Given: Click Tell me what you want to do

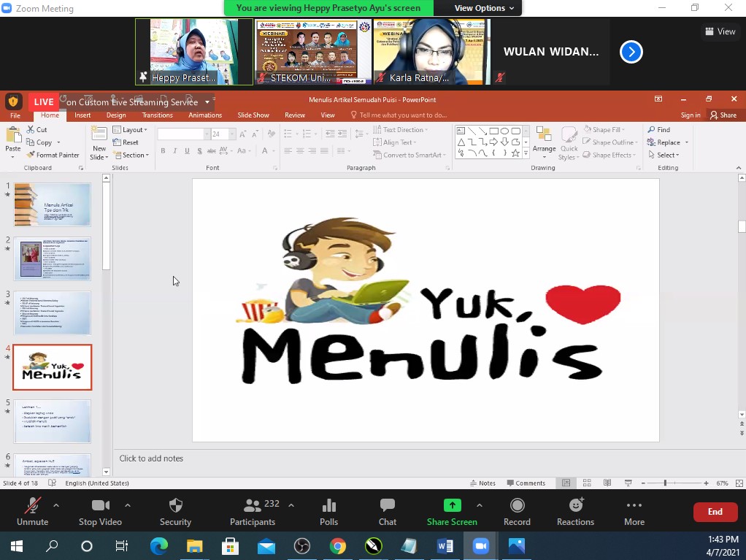Looking at the screenshot, I should [x=399, y=115].
